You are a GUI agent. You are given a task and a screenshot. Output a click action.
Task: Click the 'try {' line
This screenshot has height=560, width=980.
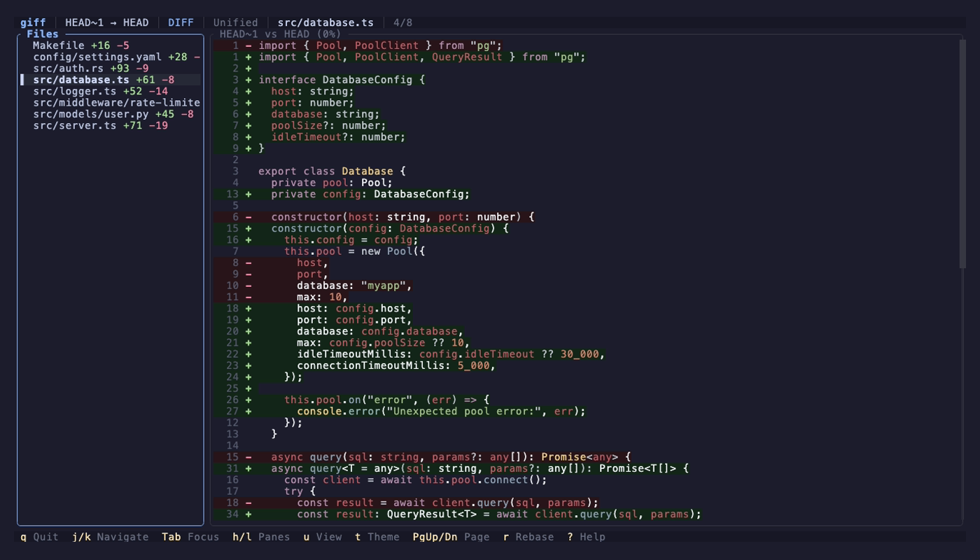300,491
